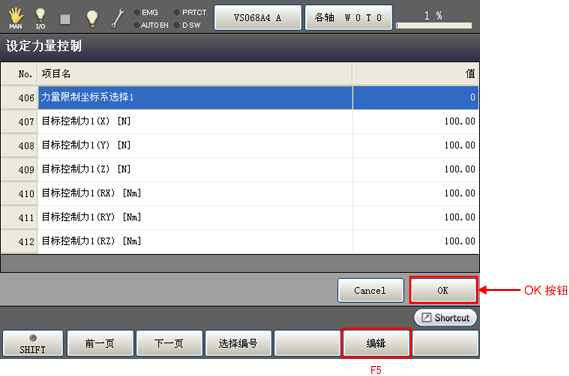Screen dimensions: 569x376
Task: Go to 下一页 next page
Action: (169, 343)
